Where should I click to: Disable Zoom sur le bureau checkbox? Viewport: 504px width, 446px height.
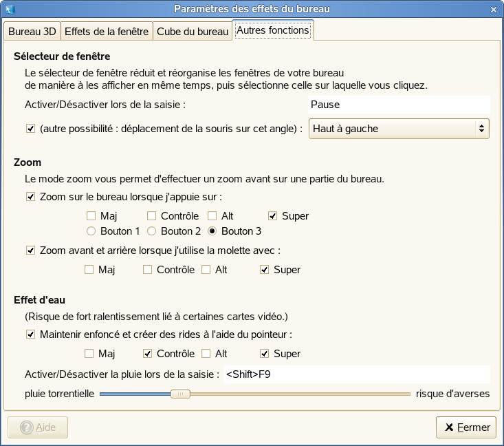pos(30,197)
